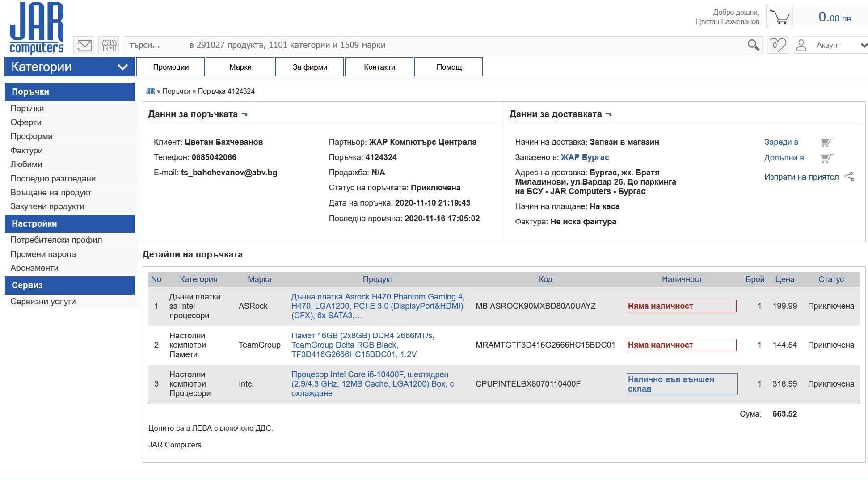
Task: Click Поръчки link in breadcrumb
Action: pos(176,91)
